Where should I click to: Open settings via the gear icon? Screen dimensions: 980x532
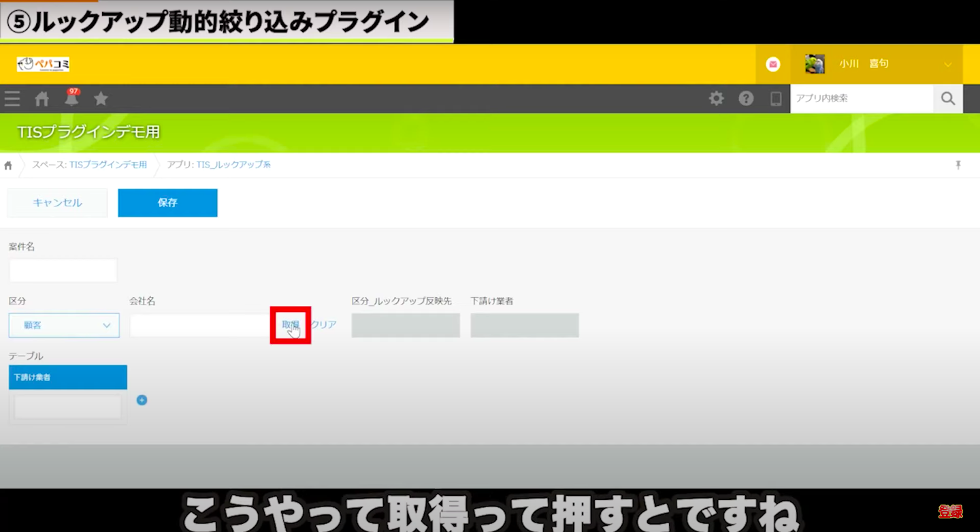click(716, 98)
